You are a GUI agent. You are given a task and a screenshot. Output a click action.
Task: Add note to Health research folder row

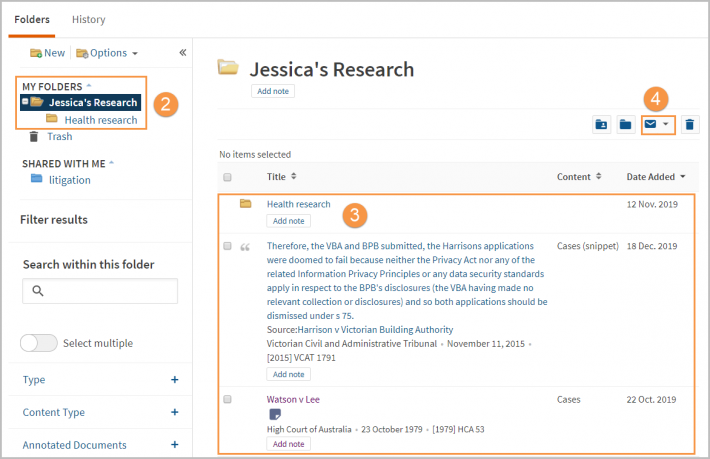click(x=288, y=221)
